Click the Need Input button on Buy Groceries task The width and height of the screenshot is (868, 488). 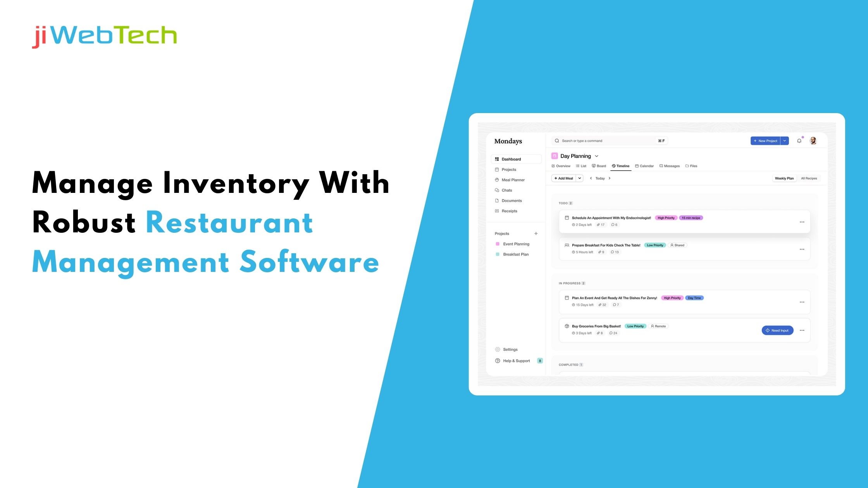pos(777,330)
